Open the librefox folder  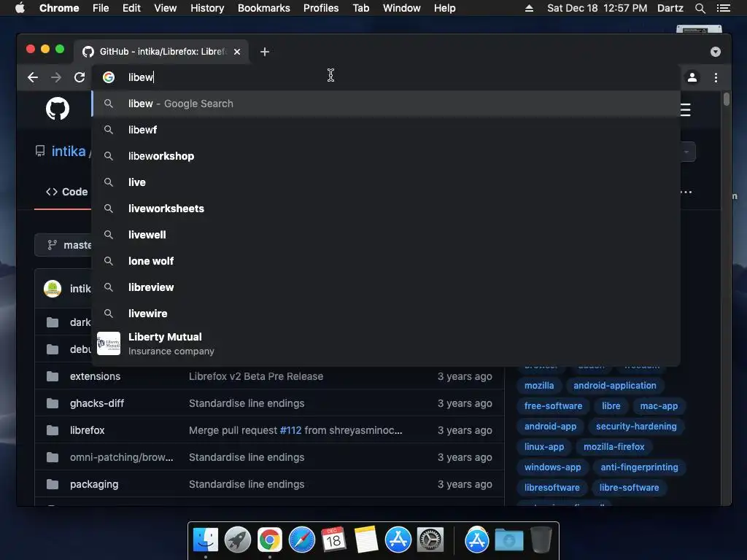tap(88, 430)
